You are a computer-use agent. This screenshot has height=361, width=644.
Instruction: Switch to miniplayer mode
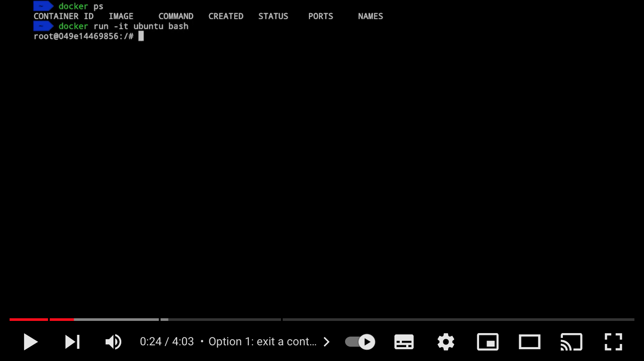[x=487, y=342]
